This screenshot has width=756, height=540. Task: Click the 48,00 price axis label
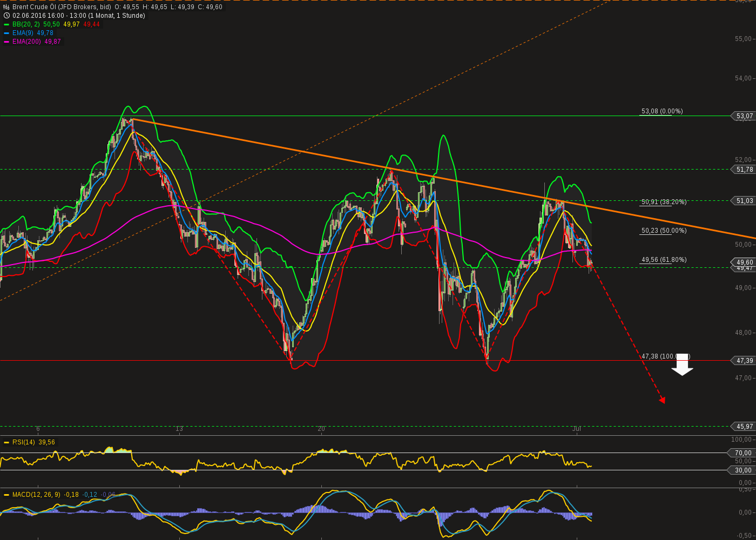743,333
